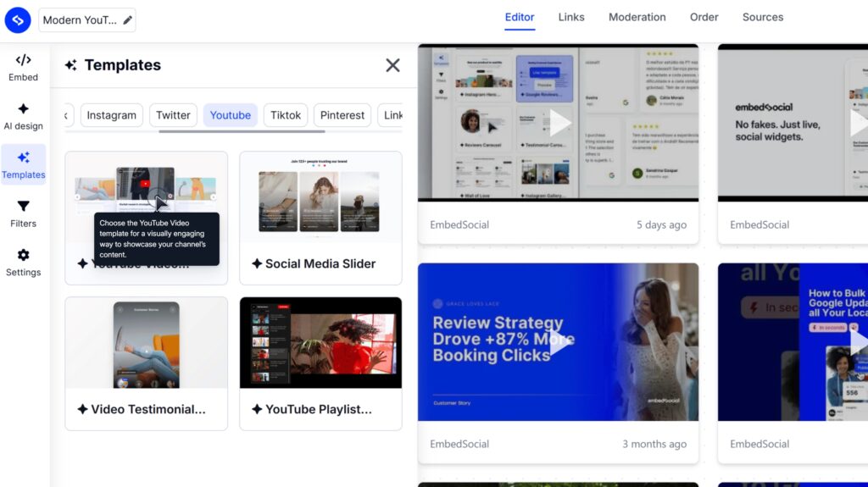Viewport: 868px width, 487px height.
Task: Filter templates by Pinterest
Action: pos(342,115)
